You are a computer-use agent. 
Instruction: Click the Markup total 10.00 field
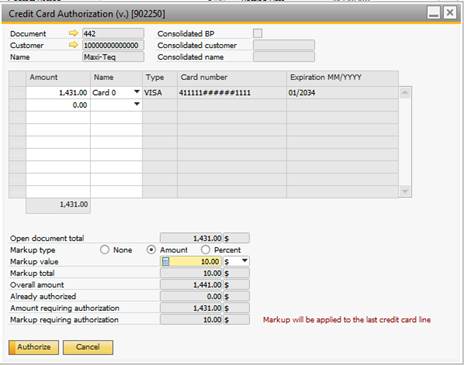[191, 273]
